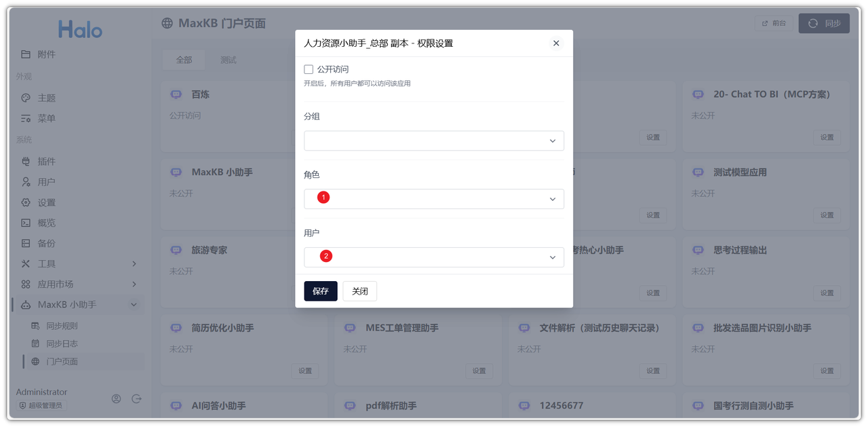
Task: Open the 角色 role selection dropdown marked 1
Action: point(433,199)
